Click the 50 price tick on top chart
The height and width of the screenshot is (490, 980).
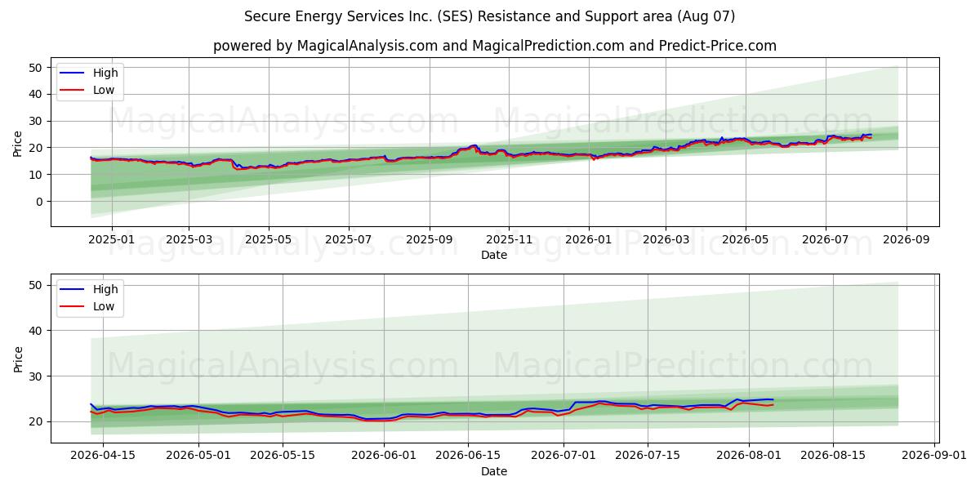click(36, 68)
